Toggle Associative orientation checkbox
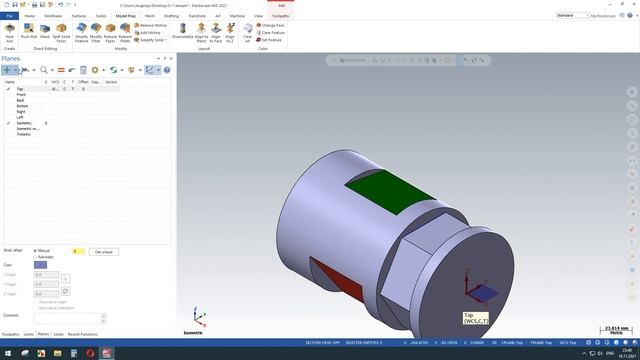 (37, 308)
